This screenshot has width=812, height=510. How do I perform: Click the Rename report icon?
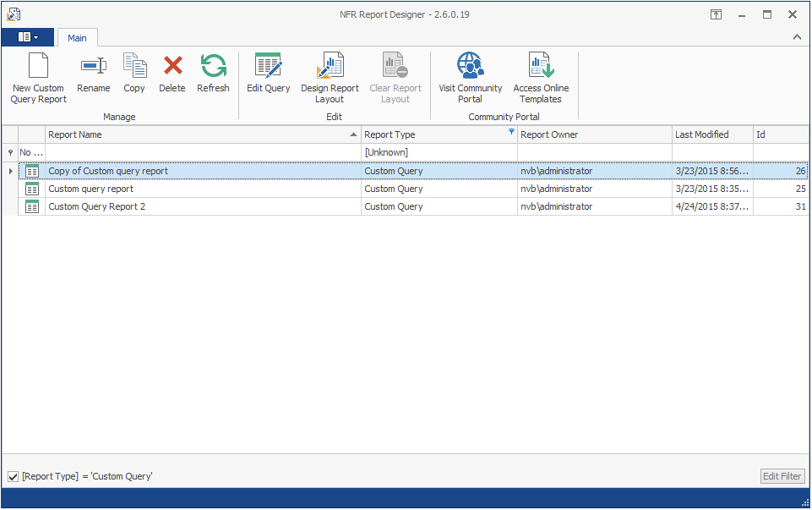point(93,66)
